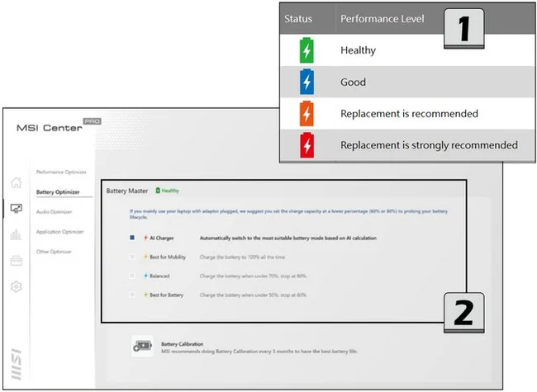Open Battery Optimizer menu item
The height and width of the screenshot is (392, 537).
58,192
